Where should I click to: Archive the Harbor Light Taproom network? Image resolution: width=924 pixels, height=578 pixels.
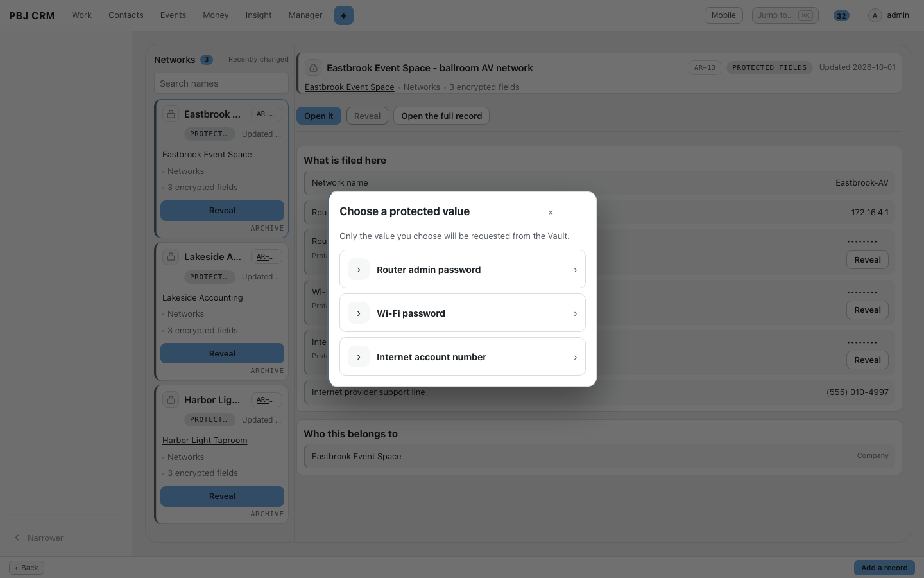267,514
